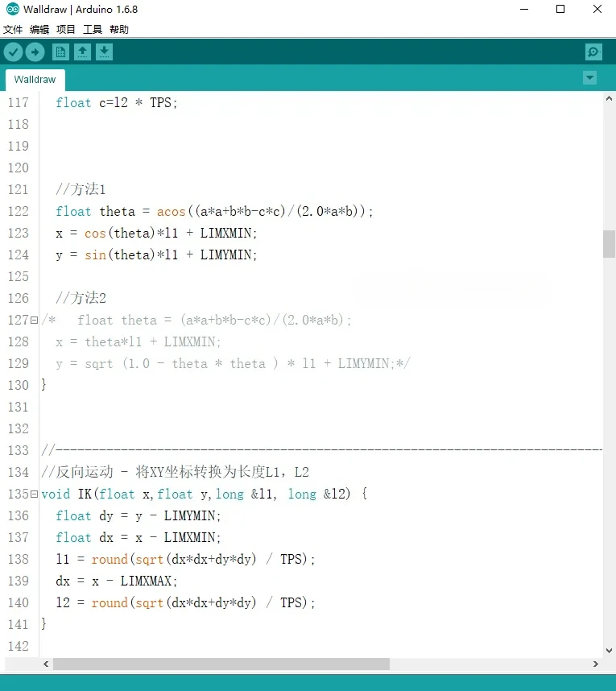
Task: Click the vertical scrollbar down arrow
Action: (x=609, y=651)
